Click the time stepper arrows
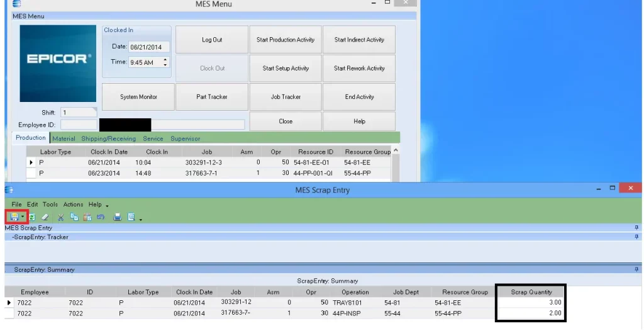 (x=165, y=62)
